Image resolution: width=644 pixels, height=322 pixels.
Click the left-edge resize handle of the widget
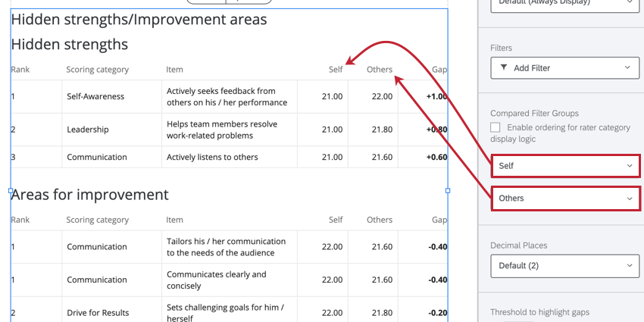[11, 191]
